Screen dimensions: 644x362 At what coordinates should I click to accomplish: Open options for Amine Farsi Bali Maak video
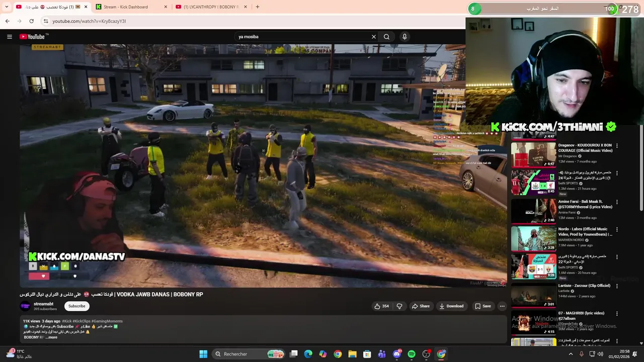(x=617, y=202)
